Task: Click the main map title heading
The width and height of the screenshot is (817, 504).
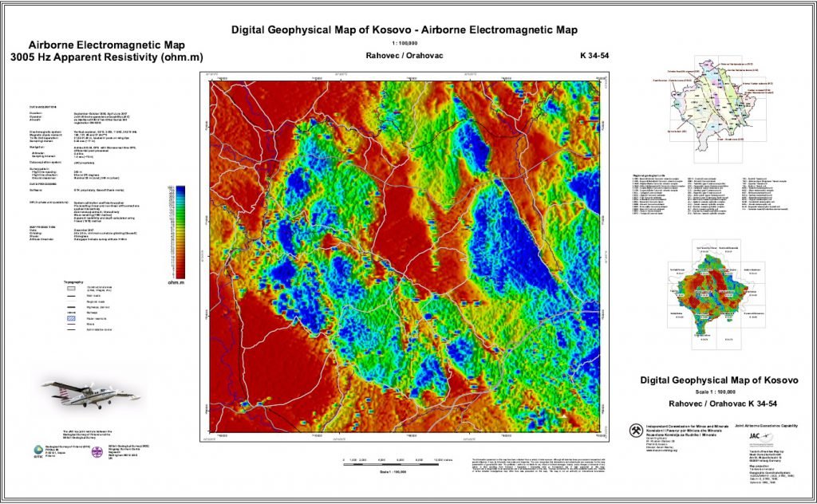Action: [x=404, y=30]
